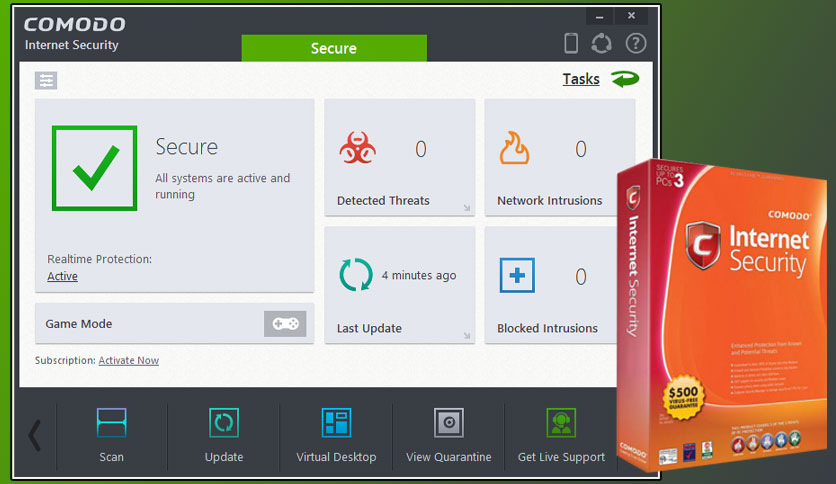Open the help question mark icon
Screen dimensions: 836x484
coord(636,43)
